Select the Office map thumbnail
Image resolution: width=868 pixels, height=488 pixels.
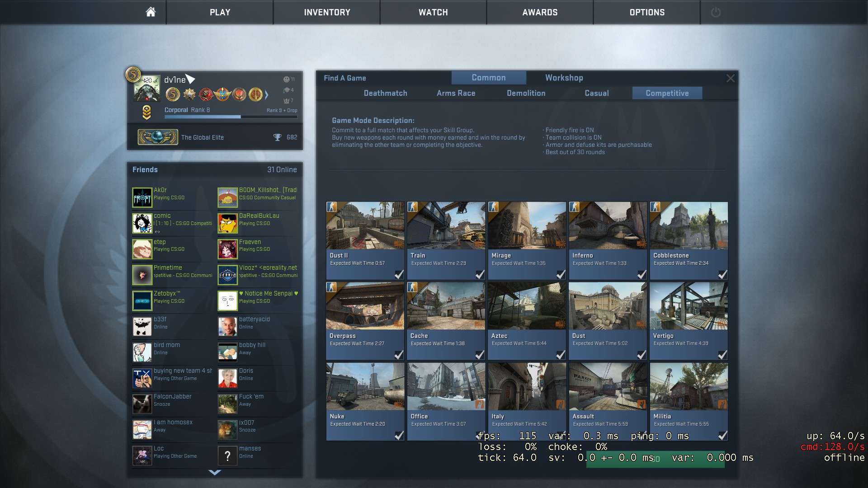click(446, 387)
